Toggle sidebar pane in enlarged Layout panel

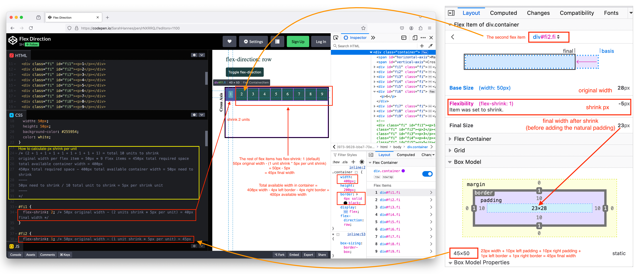[x=451, y=13]
